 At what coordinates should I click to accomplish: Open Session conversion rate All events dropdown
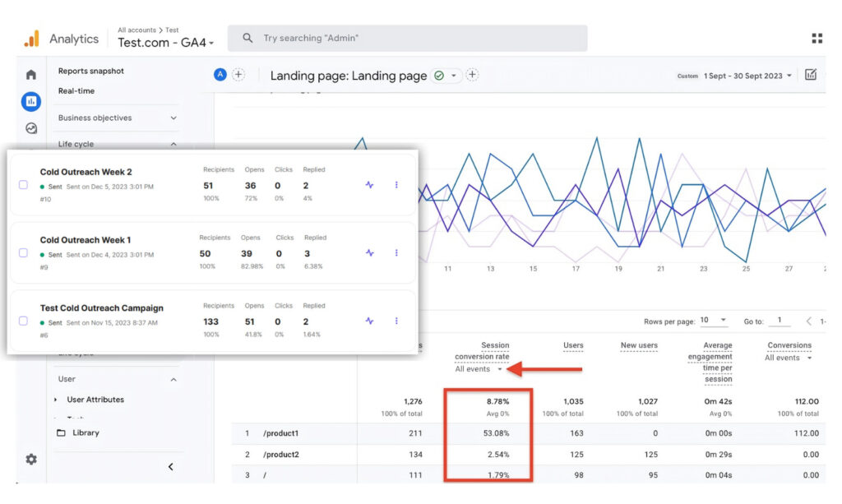479,369
